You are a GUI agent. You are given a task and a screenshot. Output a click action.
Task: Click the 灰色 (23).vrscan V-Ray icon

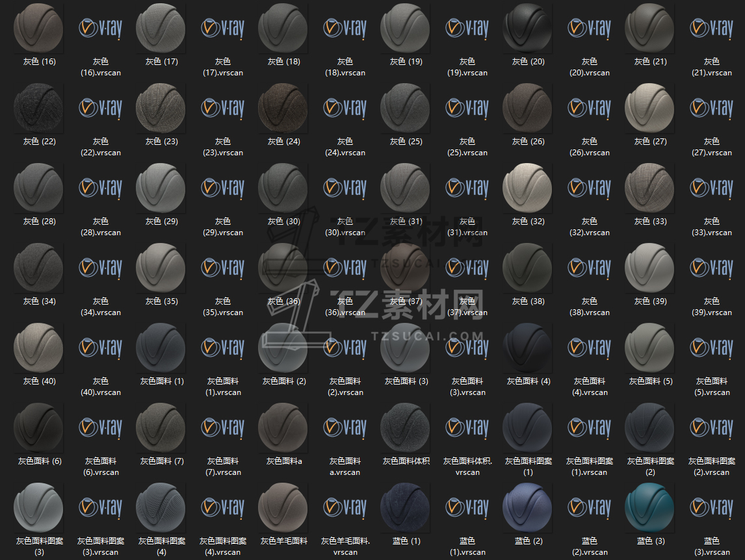[x=222, y=108]
